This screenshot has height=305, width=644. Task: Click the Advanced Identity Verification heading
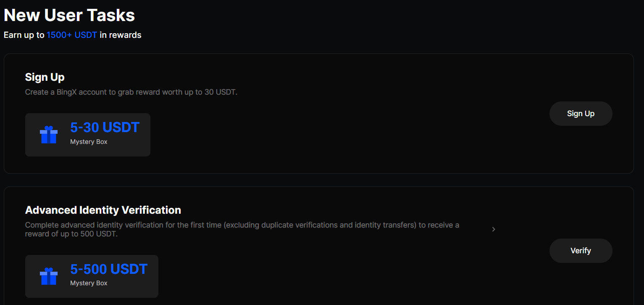[103, 210]
